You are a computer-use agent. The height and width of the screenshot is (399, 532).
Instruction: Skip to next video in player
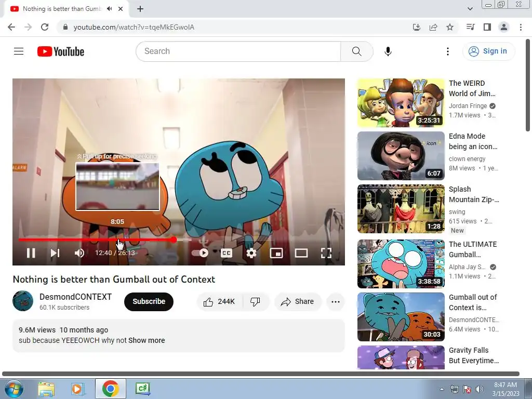coord(55,253)
